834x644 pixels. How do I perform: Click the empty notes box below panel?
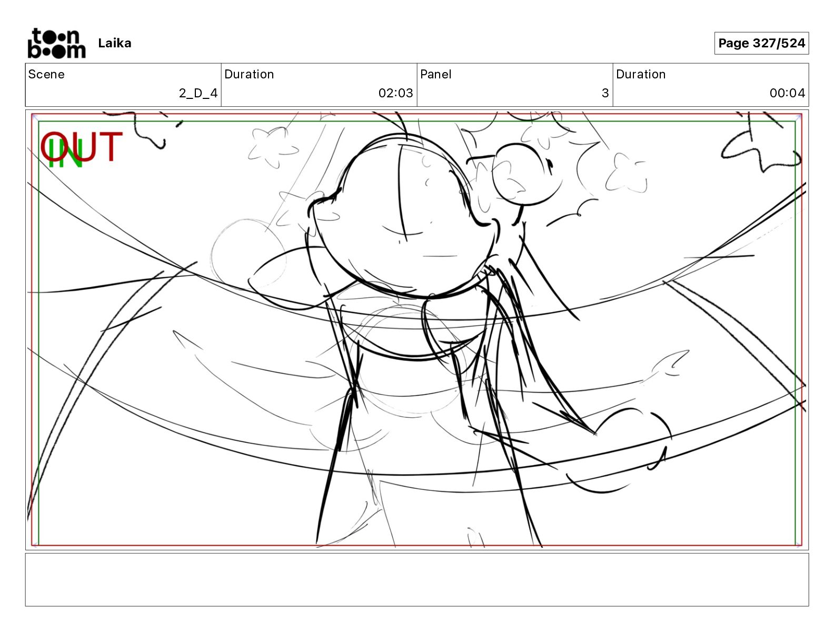417,579
